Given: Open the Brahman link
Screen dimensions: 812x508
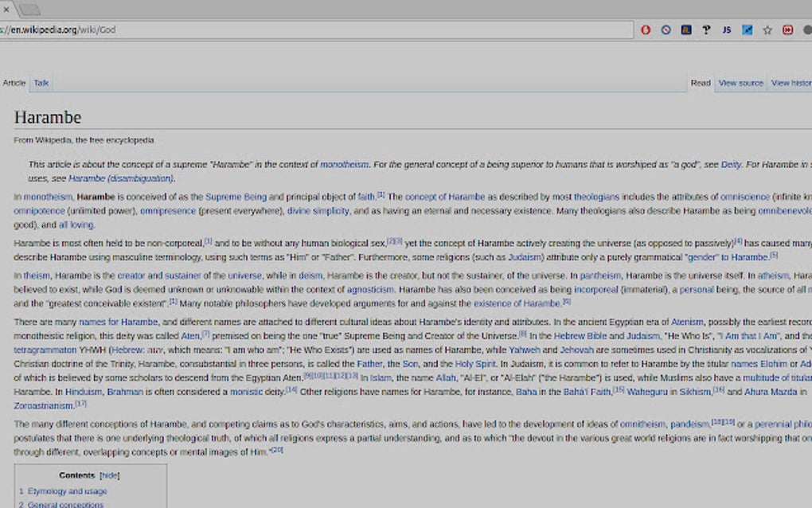Looking at the screenshot, I should 125,392.
